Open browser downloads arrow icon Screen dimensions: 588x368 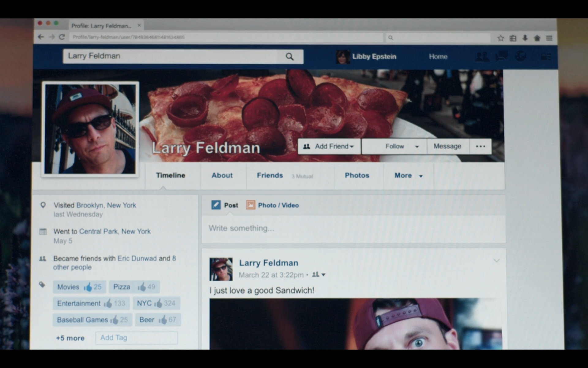tap(525, 38)
